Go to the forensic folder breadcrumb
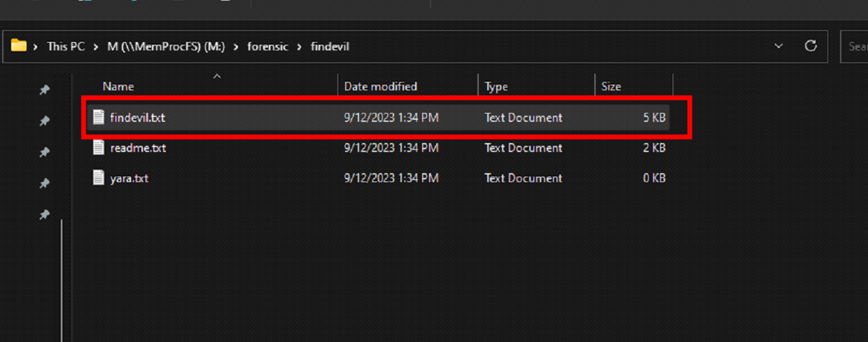The image size is (868, 342). [x=268, y=47]
